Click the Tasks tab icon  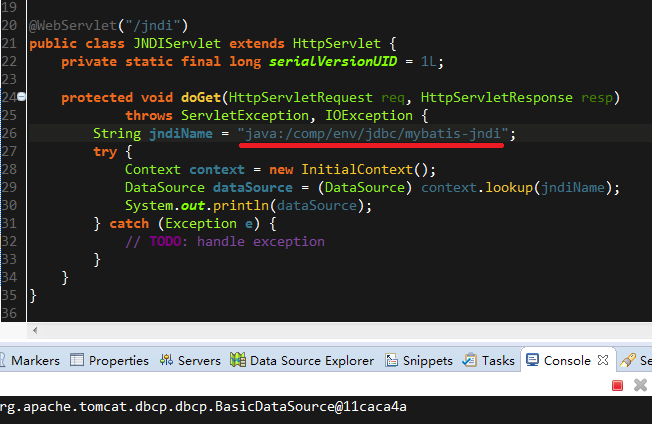(x=470, y=360)
